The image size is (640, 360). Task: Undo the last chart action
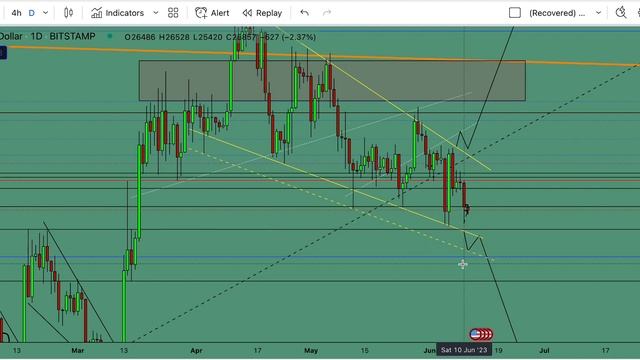pyautogui.click(x=304, y=13)
